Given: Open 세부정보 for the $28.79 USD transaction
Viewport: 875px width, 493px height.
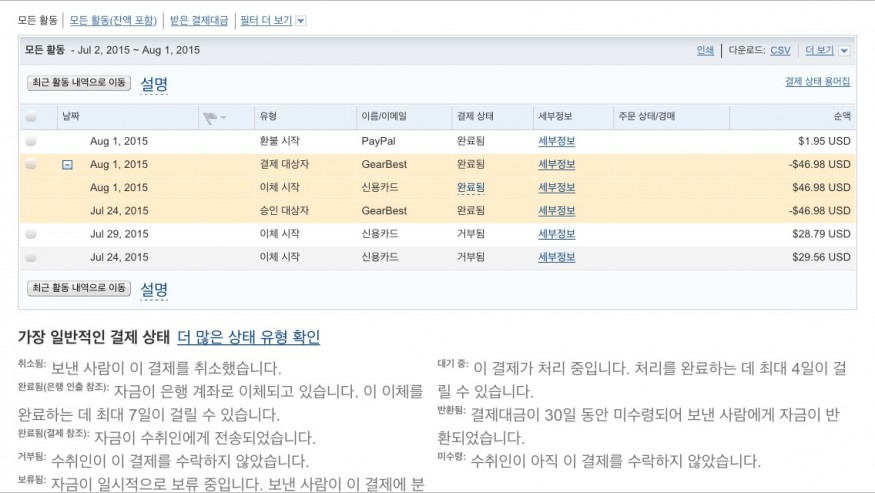Looking at the screenshot, I should tap(556, 234).
